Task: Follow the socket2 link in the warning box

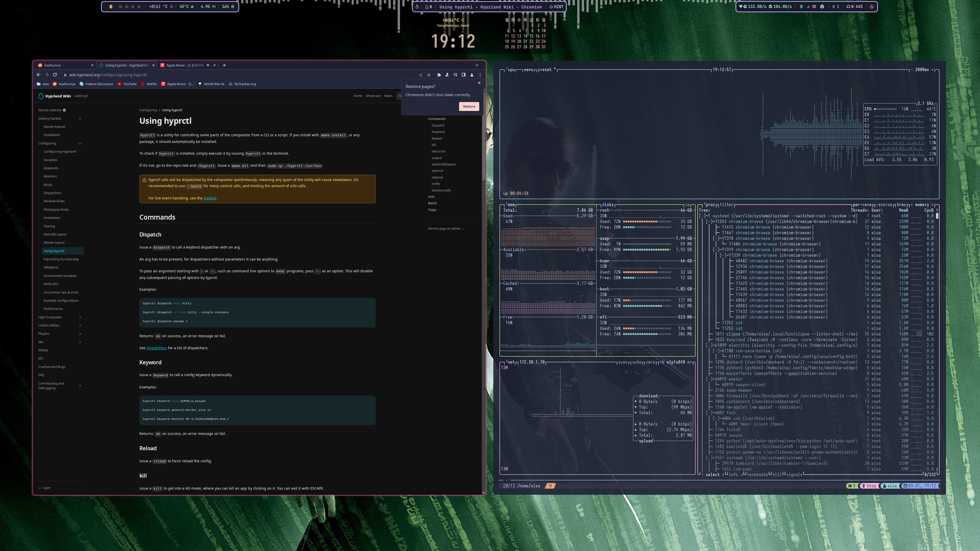Action: 210,198
